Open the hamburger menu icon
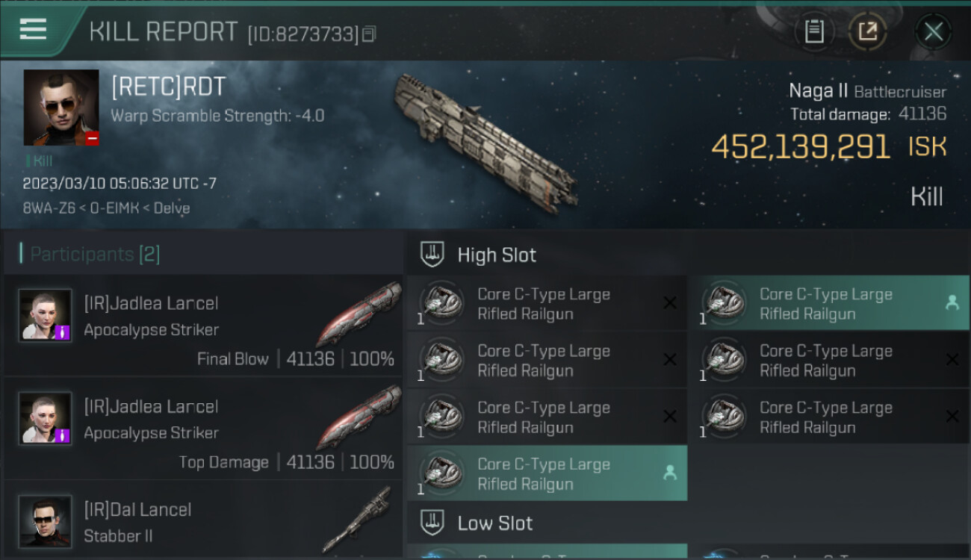 [33, 29]
